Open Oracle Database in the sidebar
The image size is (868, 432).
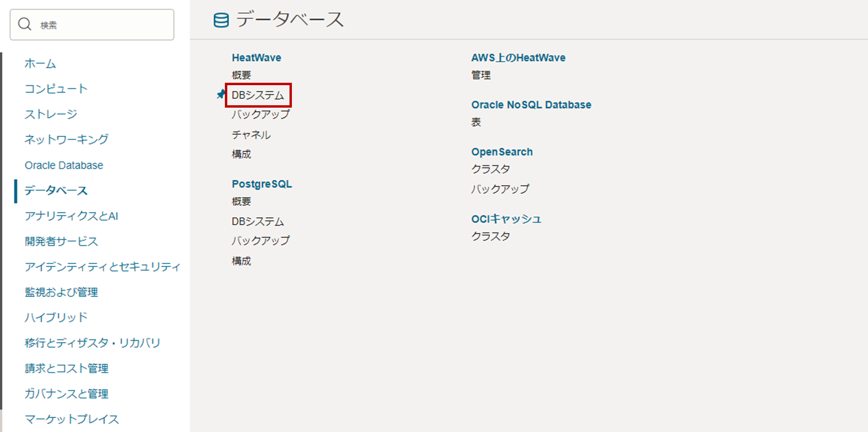(x=64, y=165)
